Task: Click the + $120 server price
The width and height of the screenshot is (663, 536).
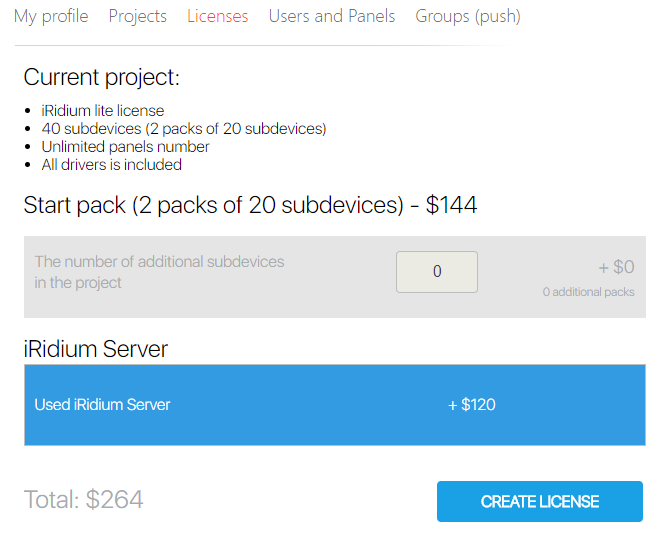Action: (x=471, y=405)
